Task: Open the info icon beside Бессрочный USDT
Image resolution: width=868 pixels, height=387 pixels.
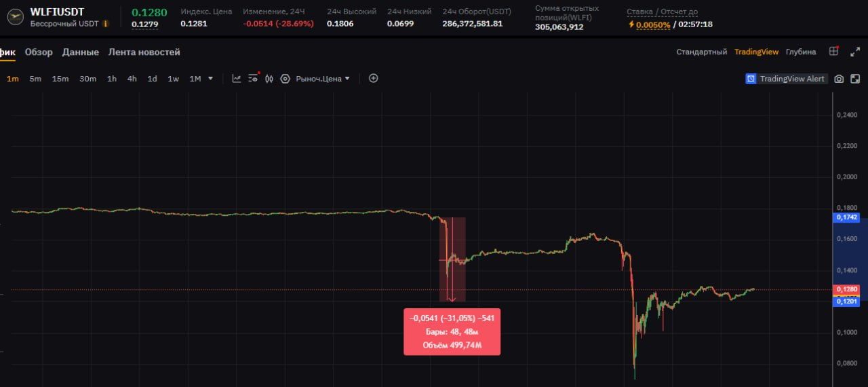Action: click(x=105, y=24)
